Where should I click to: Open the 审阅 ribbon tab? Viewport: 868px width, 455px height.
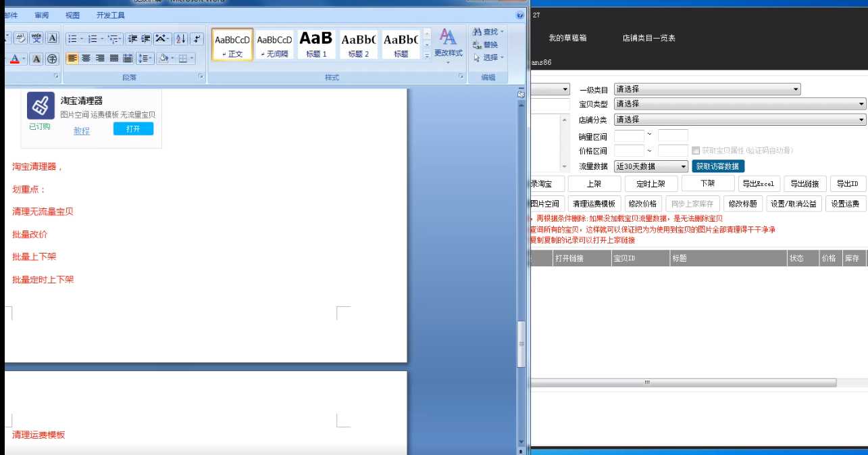[42, 15]
